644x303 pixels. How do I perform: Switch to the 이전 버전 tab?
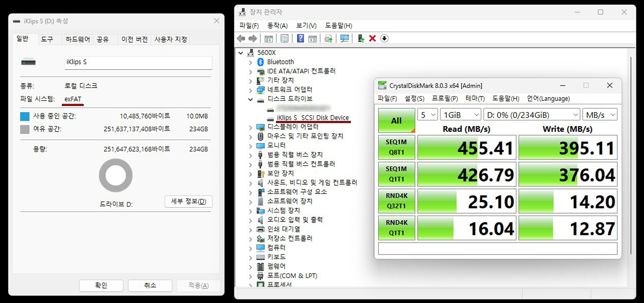134,39
